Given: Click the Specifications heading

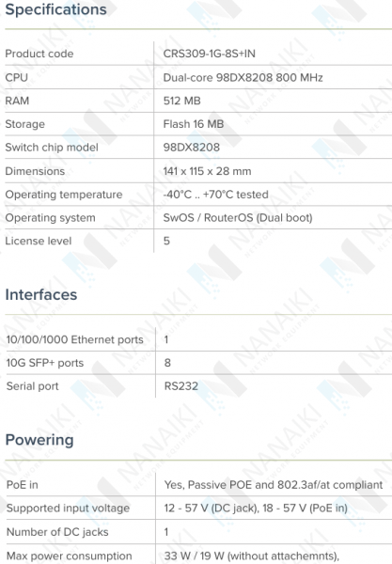Looking at the screenshot, I should tap(55, 9).
